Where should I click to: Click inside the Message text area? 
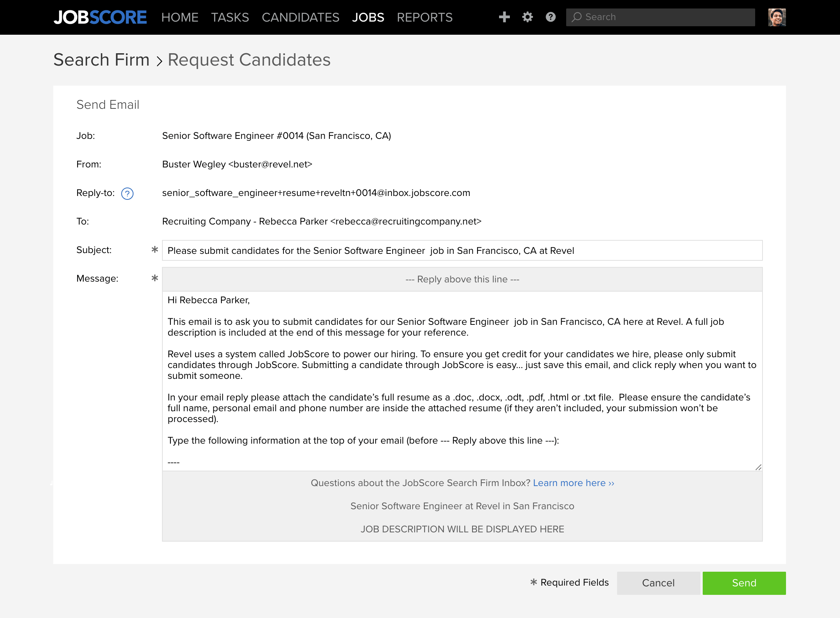click(462, 381)
